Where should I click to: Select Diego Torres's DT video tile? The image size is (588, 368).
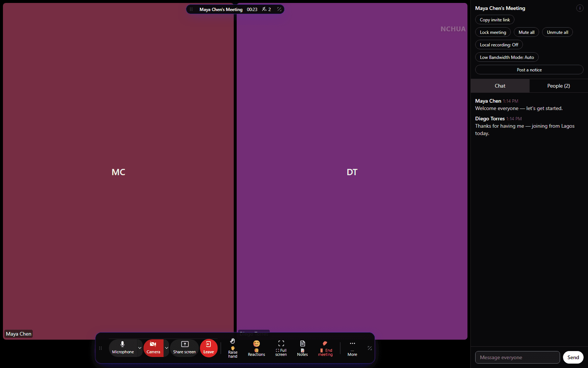[x=352, y=171]
